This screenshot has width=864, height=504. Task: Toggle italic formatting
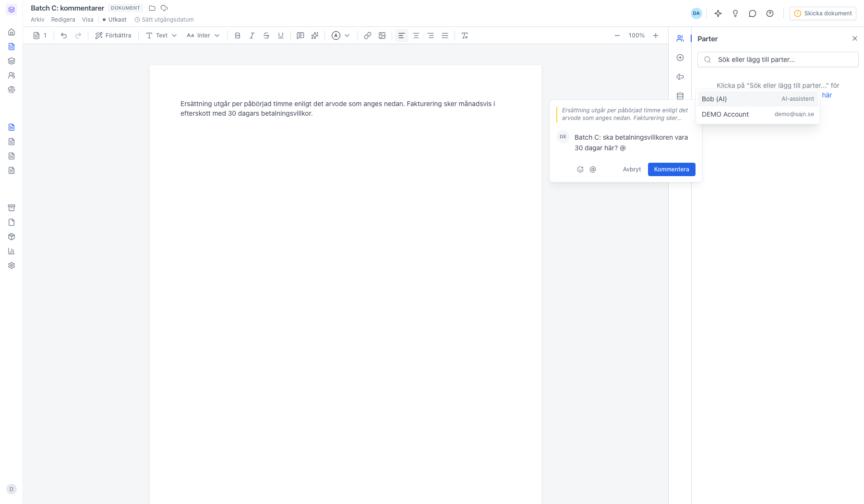pyautogui.click(x=252, y=36)
